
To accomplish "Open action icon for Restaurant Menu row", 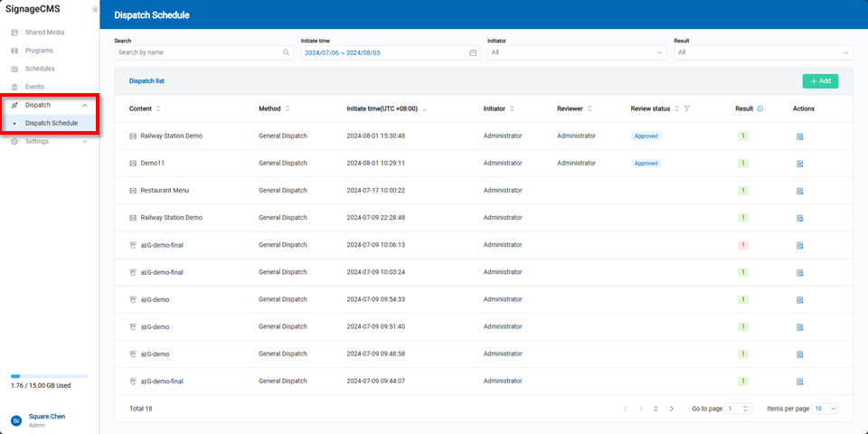I will 800,191.
